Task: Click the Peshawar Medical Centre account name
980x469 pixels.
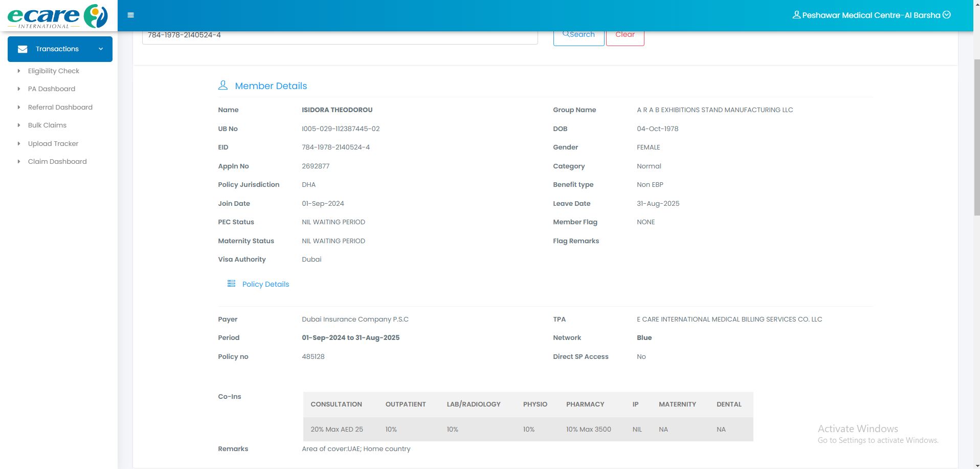Action: coord(871,15)
